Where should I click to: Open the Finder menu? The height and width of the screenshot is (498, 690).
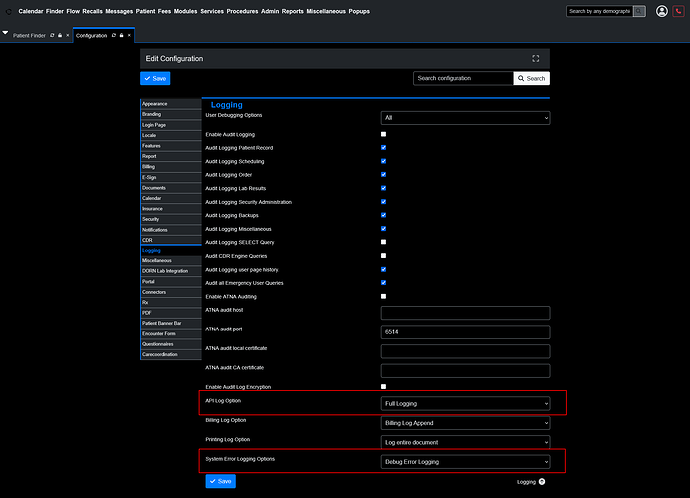pos(55,11)
